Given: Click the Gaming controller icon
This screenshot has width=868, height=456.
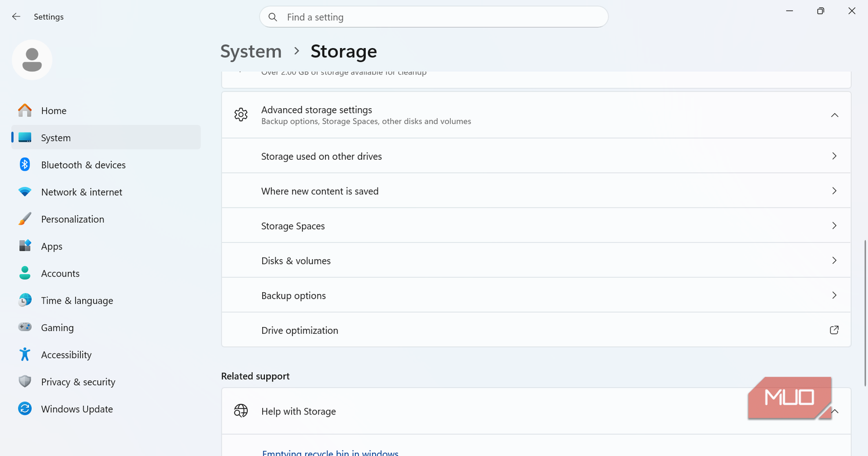Looking at the screenshot, I should (25, 328).
